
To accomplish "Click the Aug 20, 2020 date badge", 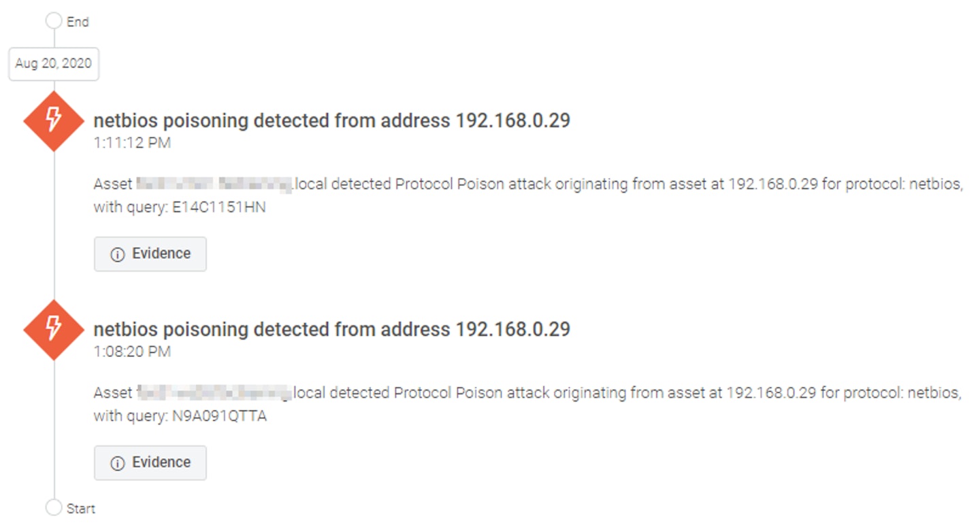I will click(x=54, y=65).
